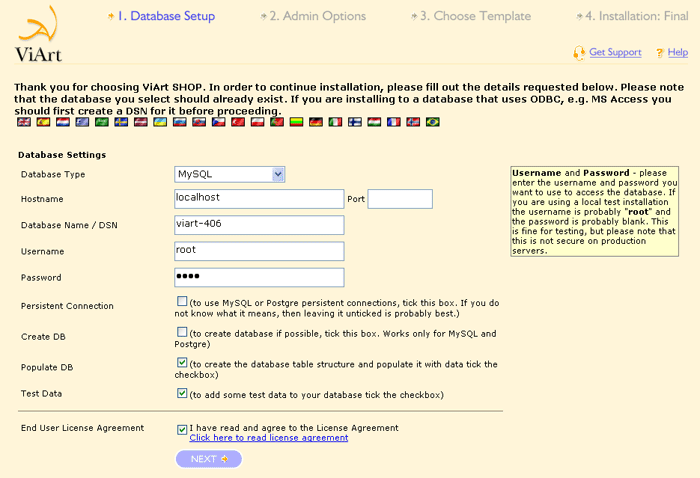This screenshot has height=478, width=700.
Task: Click the Port input field
Action: click(400, 199)
